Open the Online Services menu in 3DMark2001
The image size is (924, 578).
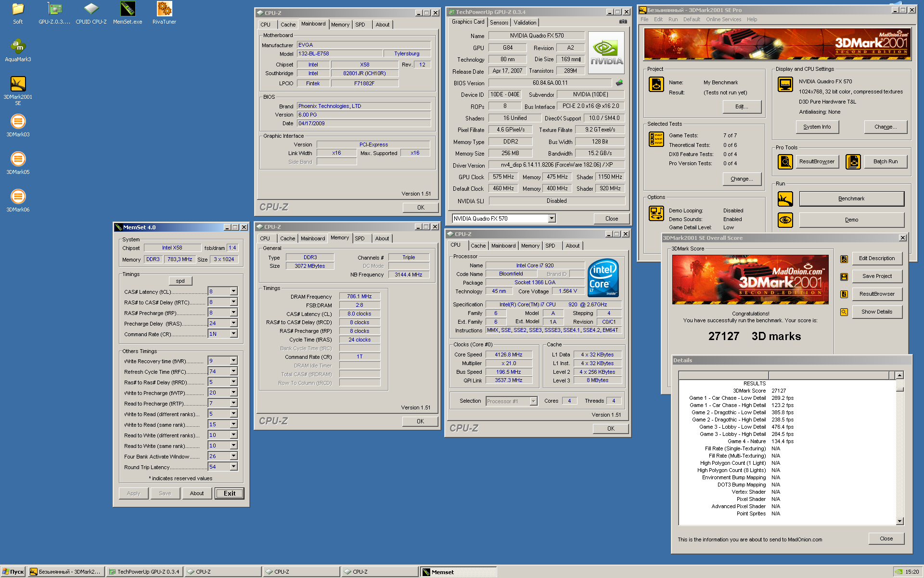[723, 20]
